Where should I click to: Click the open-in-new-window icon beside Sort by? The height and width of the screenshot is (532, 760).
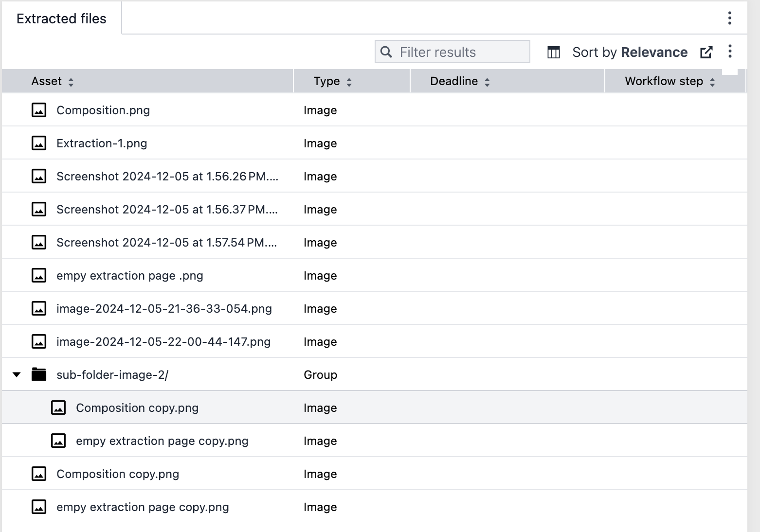coord(706,52)
